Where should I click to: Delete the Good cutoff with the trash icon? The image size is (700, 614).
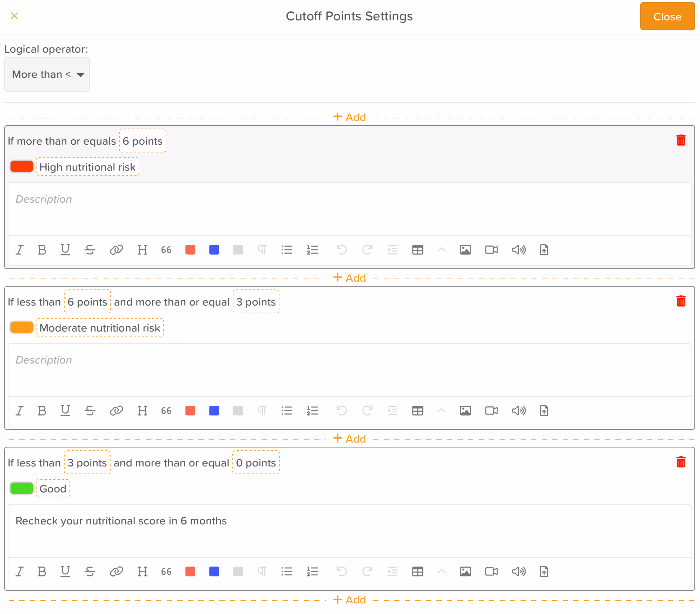(x=681, y=462)
